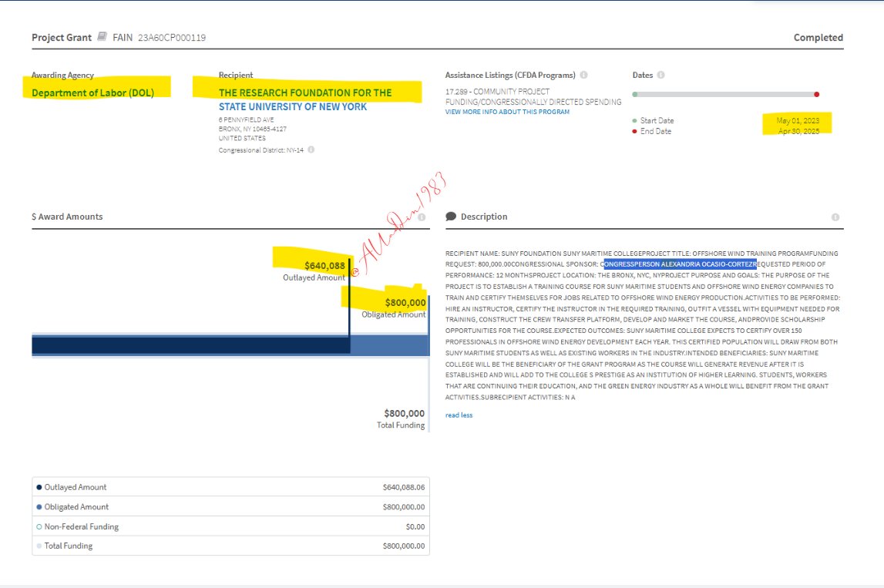
Task: Collapse the description with read less
Action: coord(459,415)
